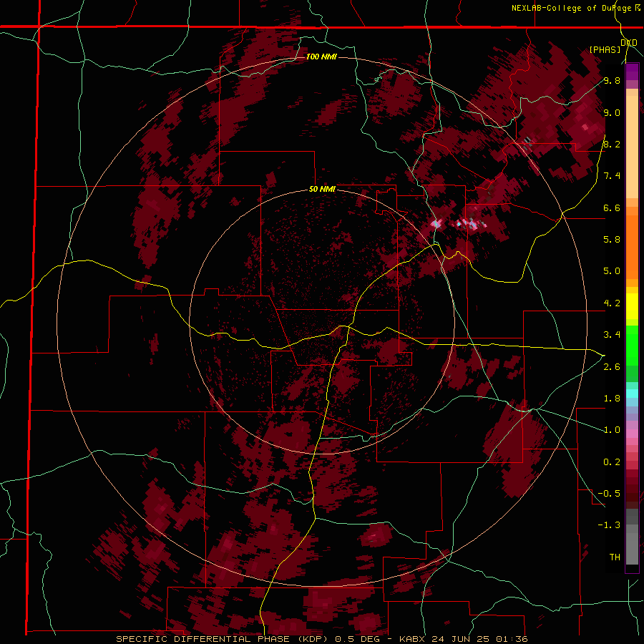The image size is (644, 644).
Task: Click the 9.0 value on color scale
Action: pyautogui.click(x=612, y=112)
